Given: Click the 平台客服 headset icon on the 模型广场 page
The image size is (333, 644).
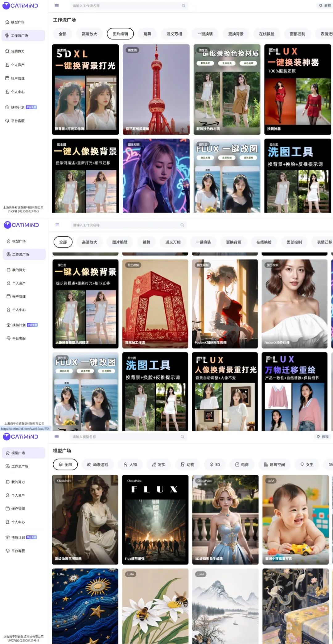Looking at the screenshot, I should point(8,551).
